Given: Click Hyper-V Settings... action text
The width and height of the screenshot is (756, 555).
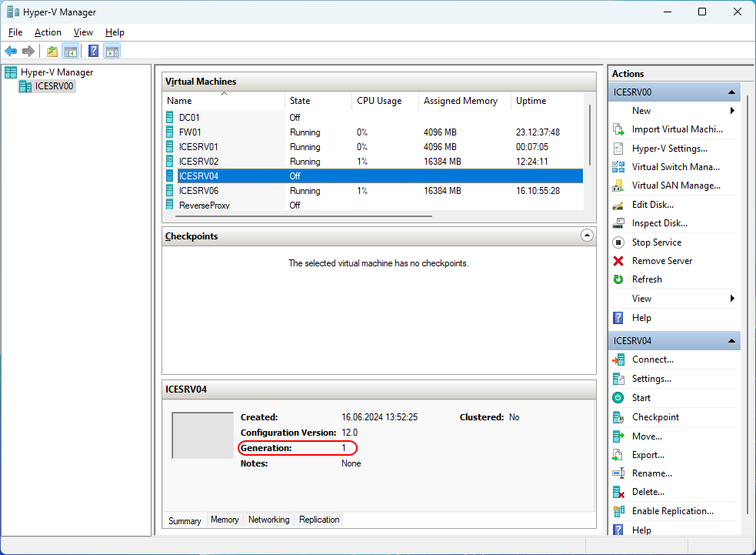Looking at the screenshot, I should (670, 148).
